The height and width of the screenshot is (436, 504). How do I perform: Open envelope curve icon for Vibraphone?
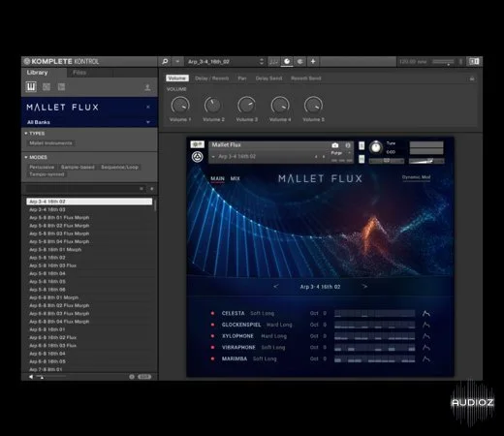[x=426, y=348]
